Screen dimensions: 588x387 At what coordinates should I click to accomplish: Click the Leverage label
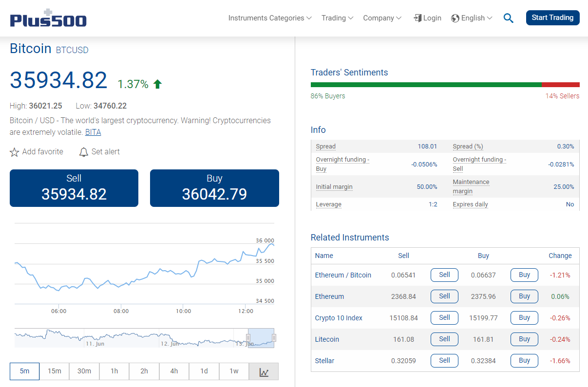(x=328, y=204)
